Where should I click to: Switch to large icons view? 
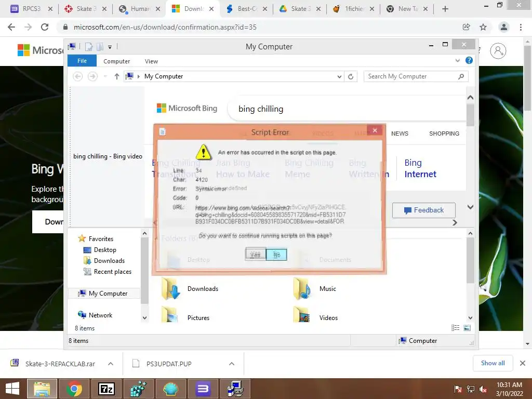click(x=467, y=327)
